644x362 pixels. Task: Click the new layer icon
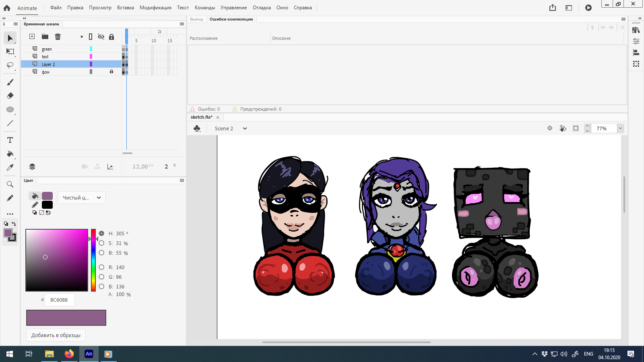pyautogui.click(x=32, y=37)
